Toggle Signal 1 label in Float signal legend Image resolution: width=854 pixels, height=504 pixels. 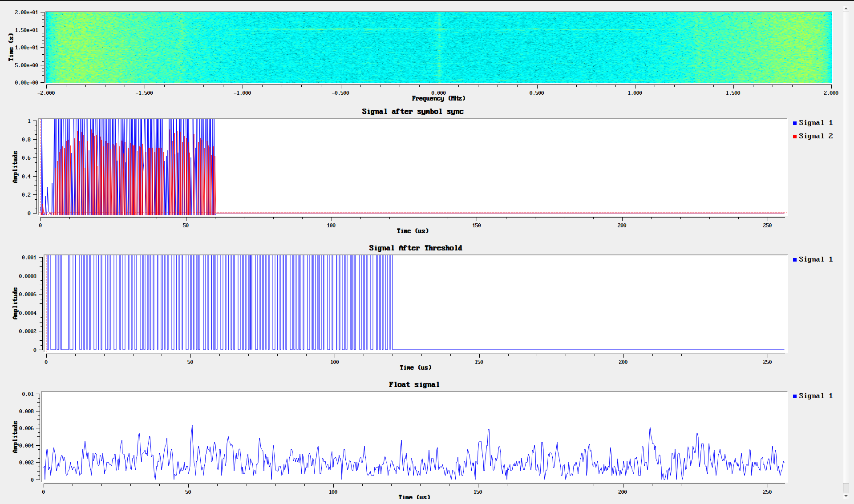pos(815,396)
